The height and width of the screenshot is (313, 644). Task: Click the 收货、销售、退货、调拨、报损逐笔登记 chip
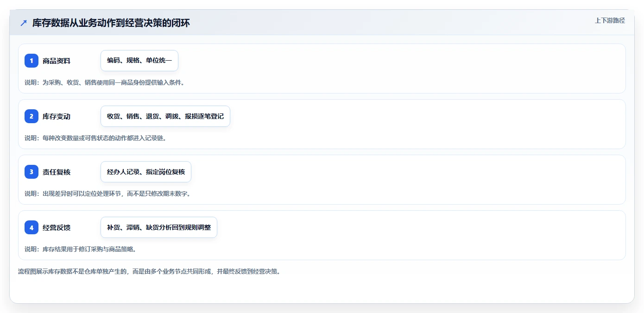(x=165, y=116)
